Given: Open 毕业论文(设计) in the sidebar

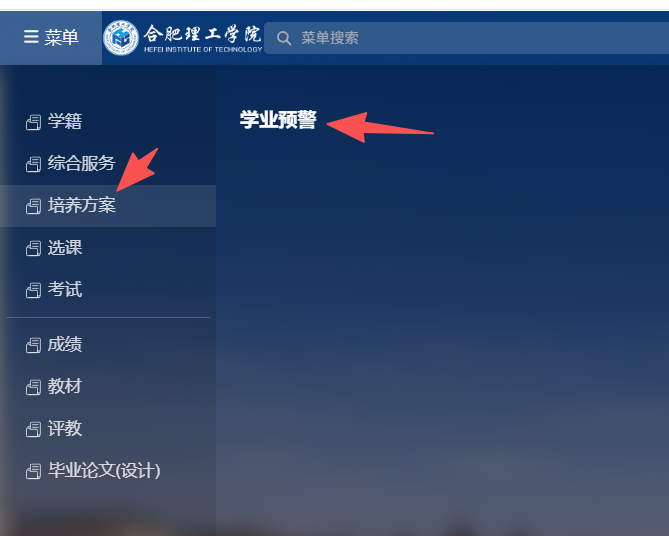Looking at the screenshot, I should (108, 471).
